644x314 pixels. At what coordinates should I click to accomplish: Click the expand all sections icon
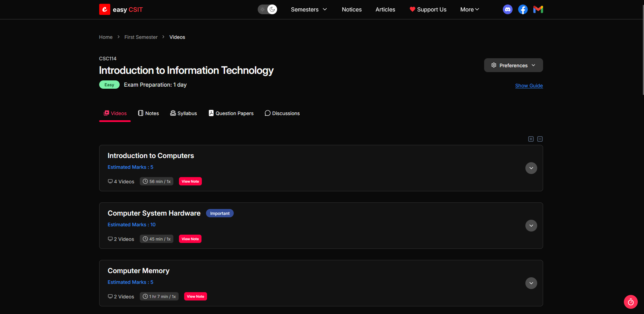click(531, 139)
